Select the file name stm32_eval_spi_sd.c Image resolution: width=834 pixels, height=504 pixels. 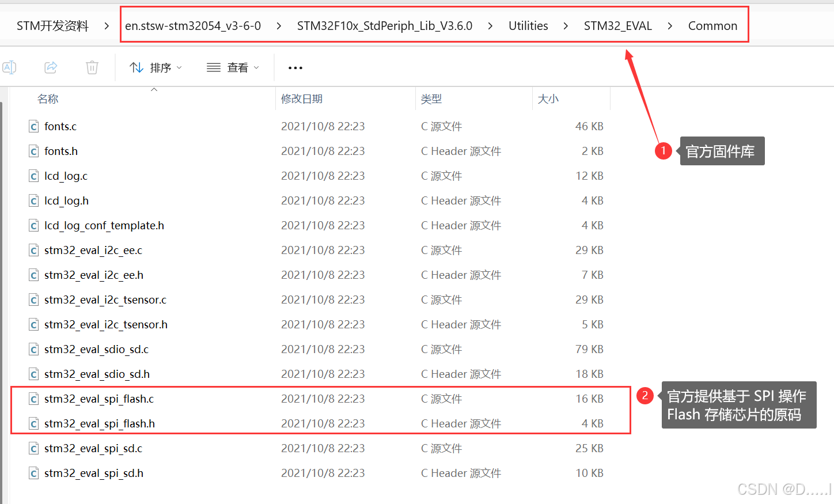click(93, 448)
